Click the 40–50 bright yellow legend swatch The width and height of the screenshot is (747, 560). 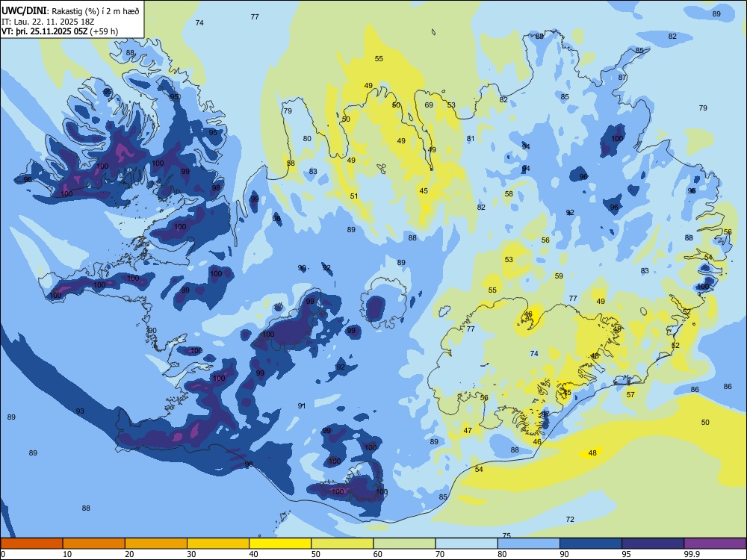tap(280, 544)
